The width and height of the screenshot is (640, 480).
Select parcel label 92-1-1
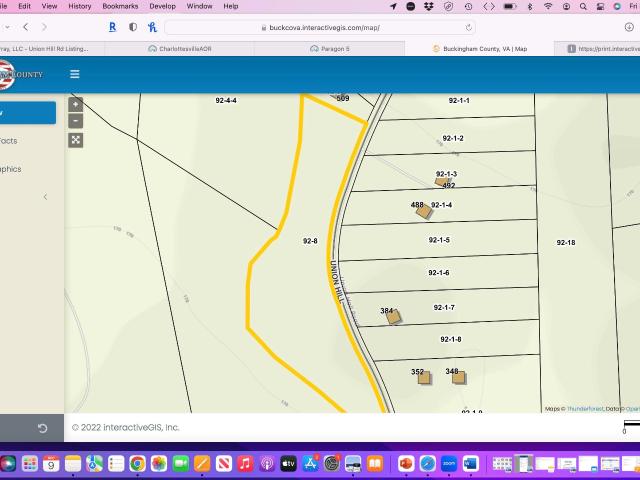(x=459, y=100)
